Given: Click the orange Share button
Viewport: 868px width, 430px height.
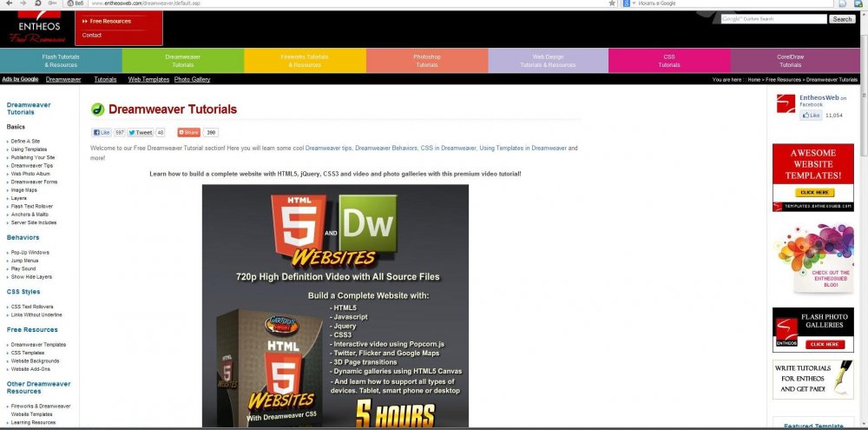Looking at the screenshot, I should (x=188, y=132).
